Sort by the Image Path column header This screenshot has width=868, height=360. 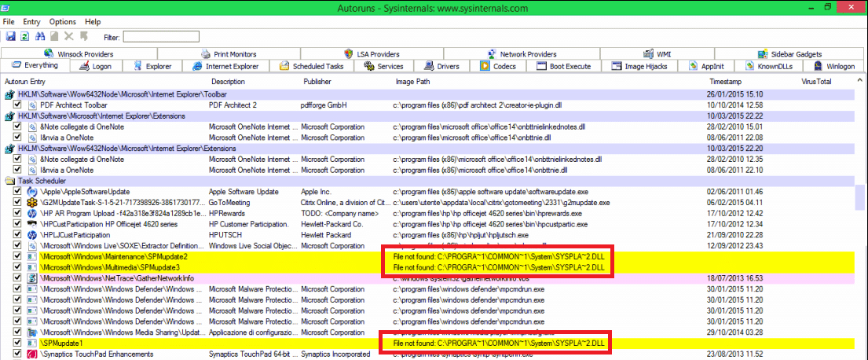412,82
